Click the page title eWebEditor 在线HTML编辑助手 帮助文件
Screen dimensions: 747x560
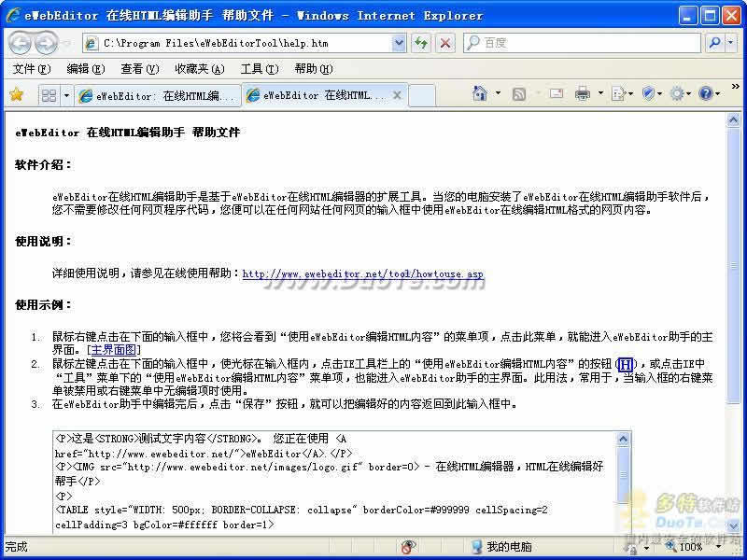[x=128, y=133]
